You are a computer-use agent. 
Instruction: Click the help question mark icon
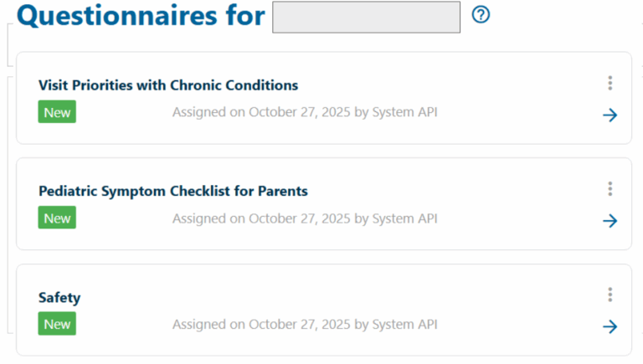pos(481,15)
